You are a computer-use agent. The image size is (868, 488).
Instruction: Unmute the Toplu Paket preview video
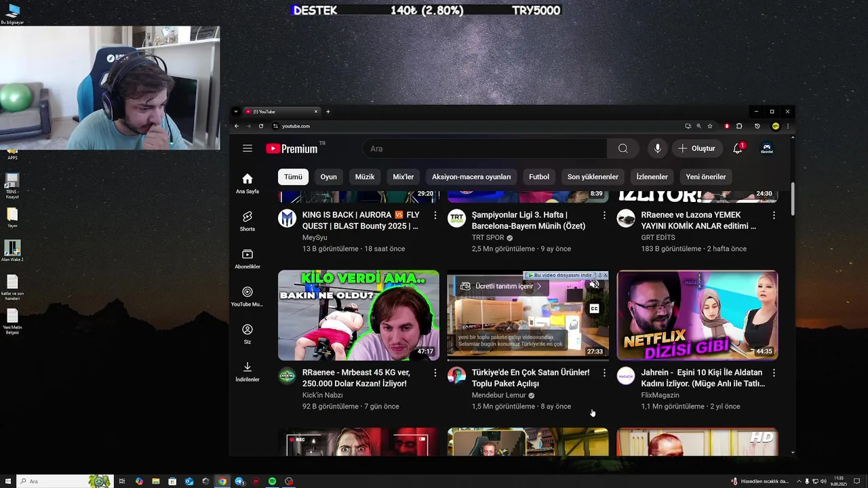(x=595, y=285)
